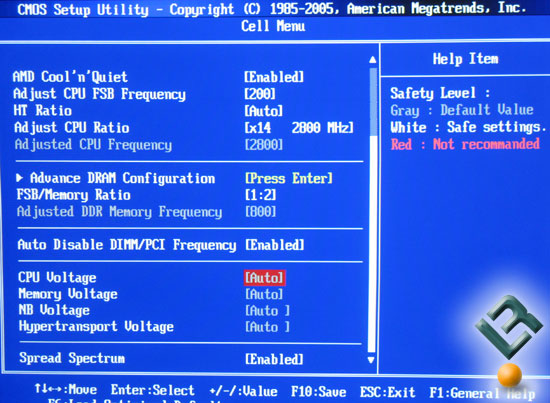Click F10:Save in the bottom legend
Screen dimensions: 550x403
tap(318, 391)
